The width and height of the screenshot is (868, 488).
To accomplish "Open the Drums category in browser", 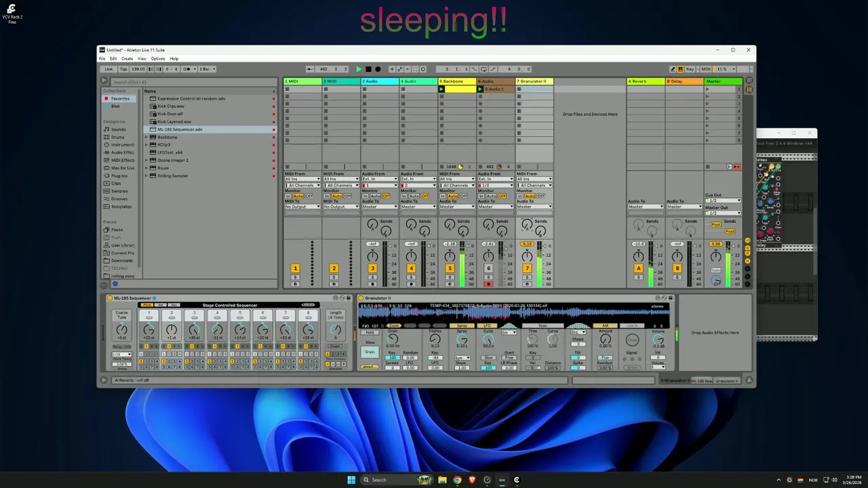I will point(118,137).
